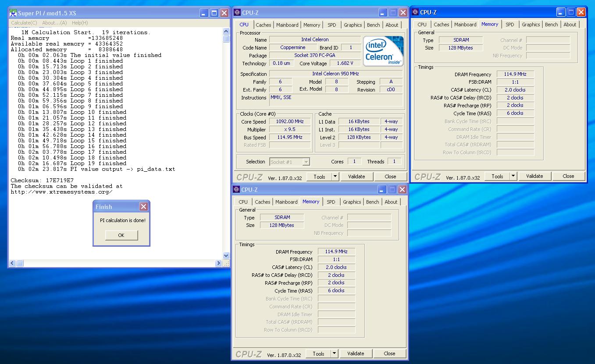595x364 pixels.
Task: Open About...(A) menu in Super PI
Action: click(x=54, y=23)
